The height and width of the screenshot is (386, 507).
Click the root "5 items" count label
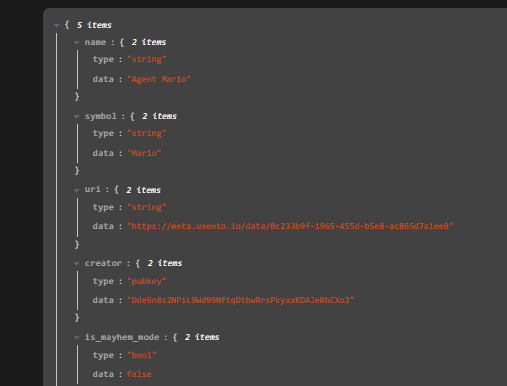94,25
